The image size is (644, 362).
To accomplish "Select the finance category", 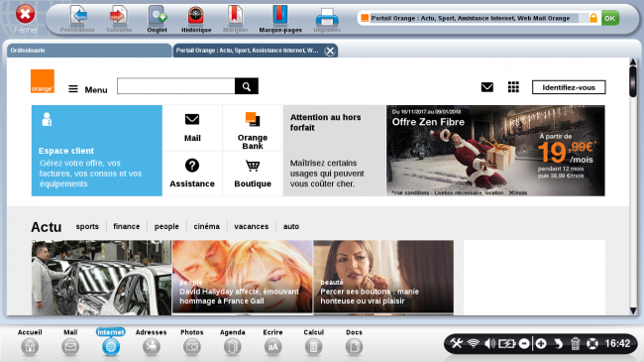I will point(127,226).
